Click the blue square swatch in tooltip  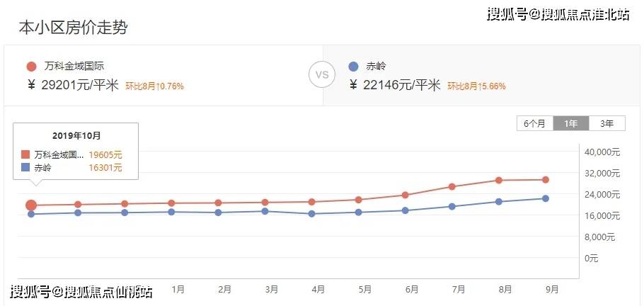[x=25, y=168]
